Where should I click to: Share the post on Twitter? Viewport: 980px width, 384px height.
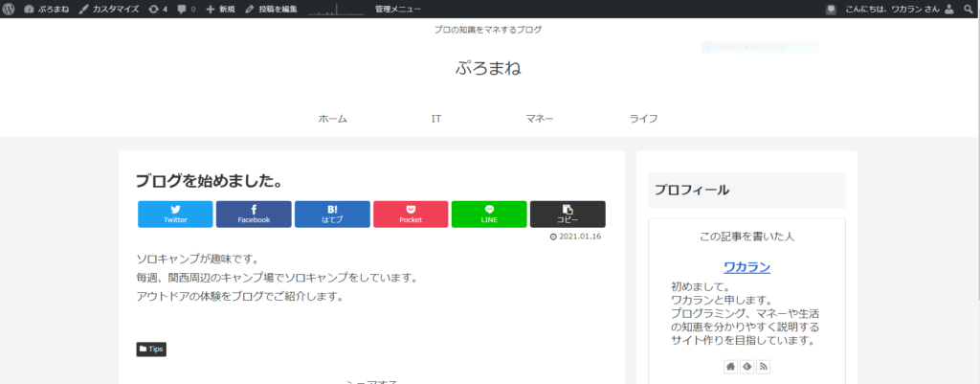175,214
